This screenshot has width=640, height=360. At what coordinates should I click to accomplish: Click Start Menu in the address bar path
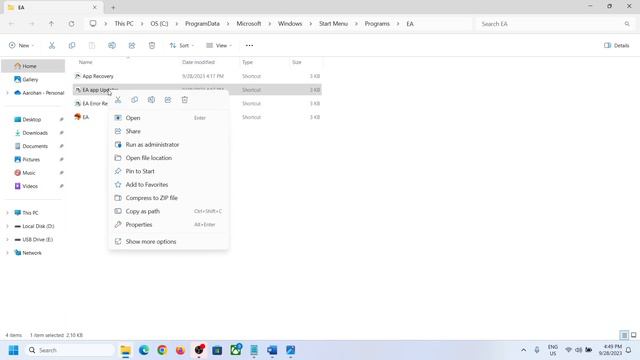(333, 24)
